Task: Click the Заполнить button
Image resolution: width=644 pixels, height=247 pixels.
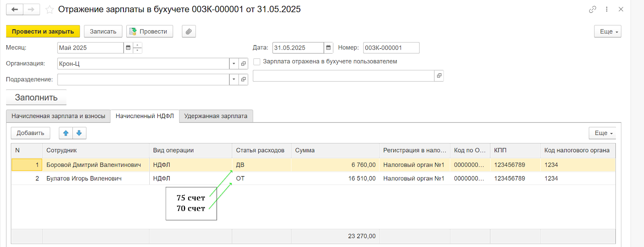Action: 36,98
